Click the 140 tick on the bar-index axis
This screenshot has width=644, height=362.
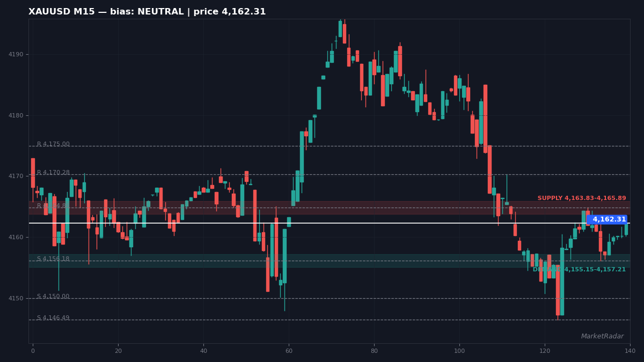(630, 351)
